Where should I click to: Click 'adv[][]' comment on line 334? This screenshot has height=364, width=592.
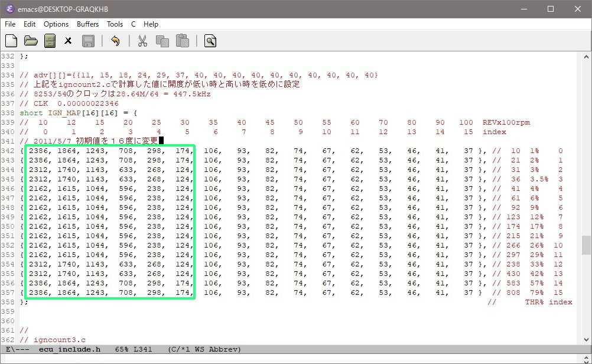pyautogui.click(x=50, y=75)
